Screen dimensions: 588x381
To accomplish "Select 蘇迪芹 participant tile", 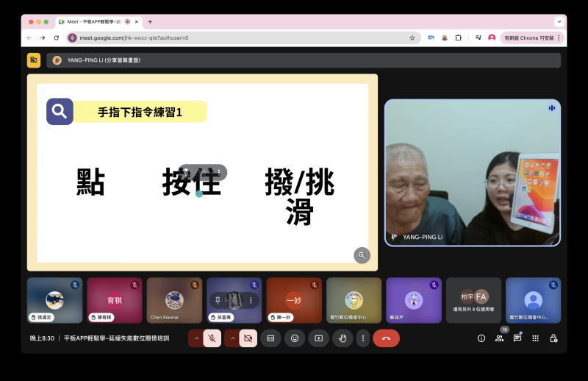I will [x=414, y=300].
